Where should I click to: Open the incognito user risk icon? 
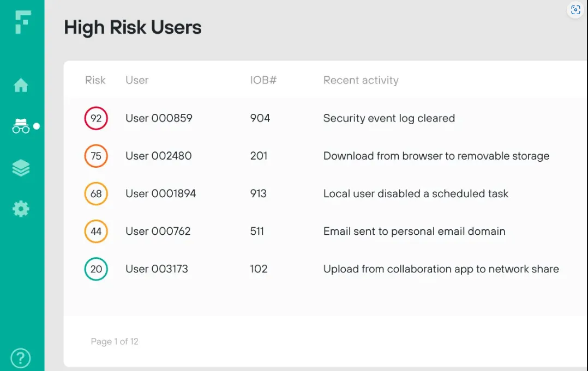[x=21, y=126]
